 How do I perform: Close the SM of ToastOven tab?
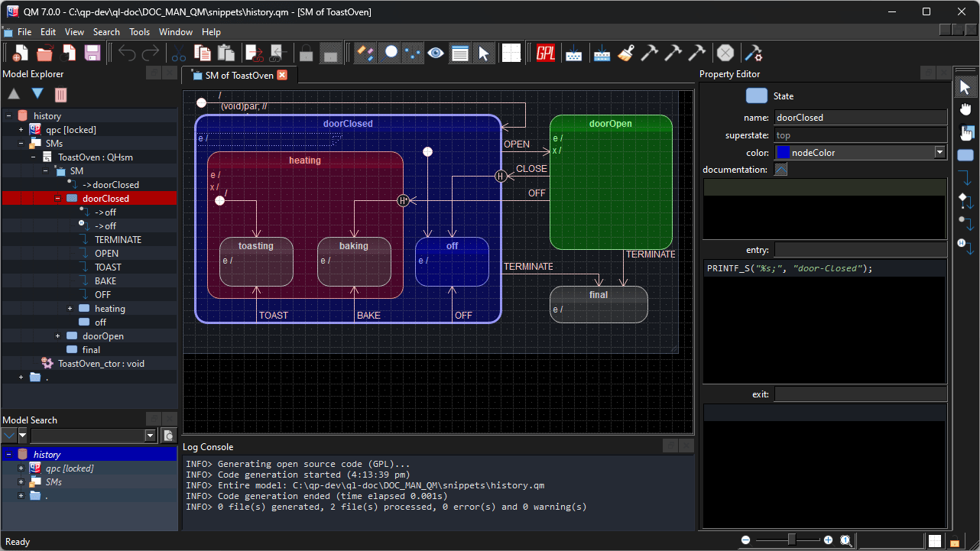[282, 75]
